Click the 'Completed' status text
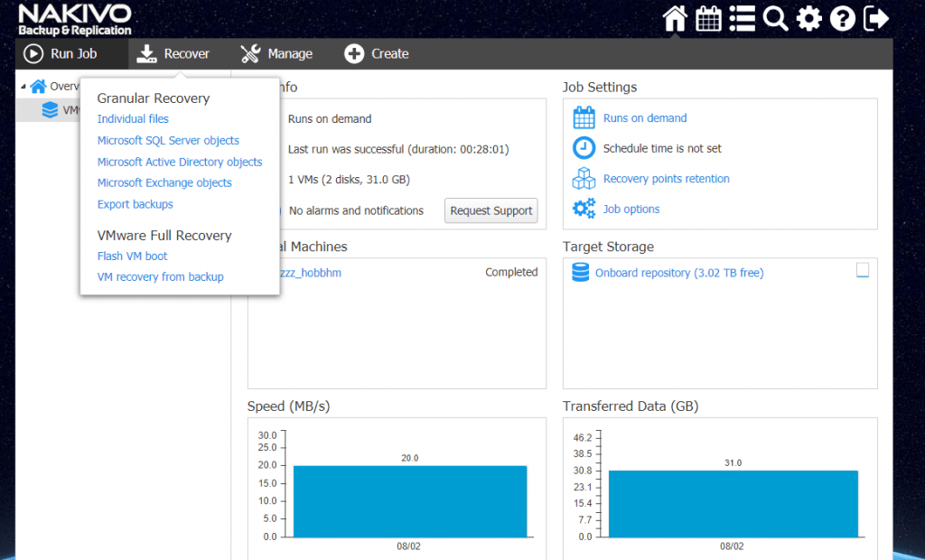 coord(511,272)
